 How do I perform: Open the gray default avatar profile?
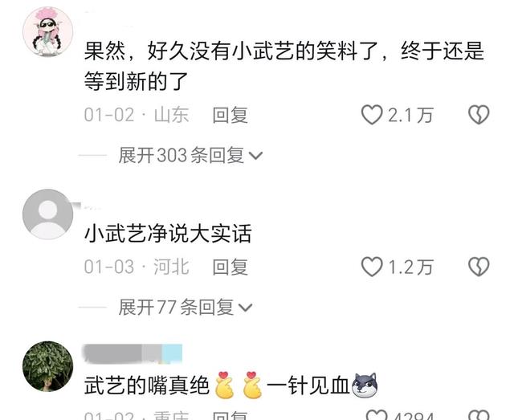pyautogui.click(x=48, y=214)
